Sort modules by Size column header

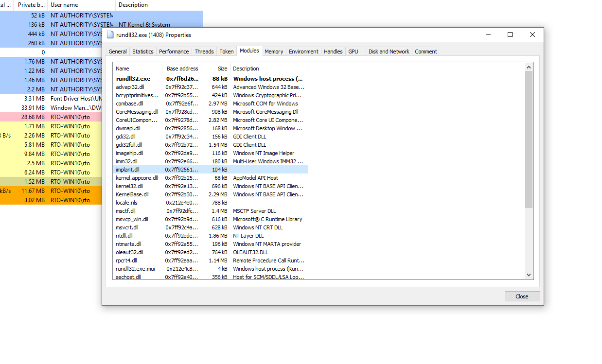216,69
